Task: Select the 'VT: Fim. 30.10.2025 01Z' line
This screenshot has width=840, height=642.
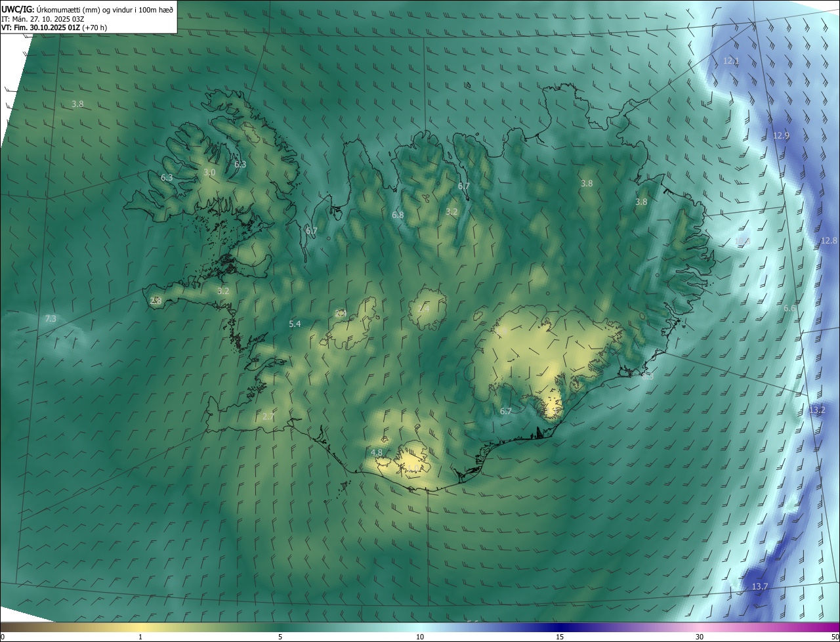Action: click(54, 28)
